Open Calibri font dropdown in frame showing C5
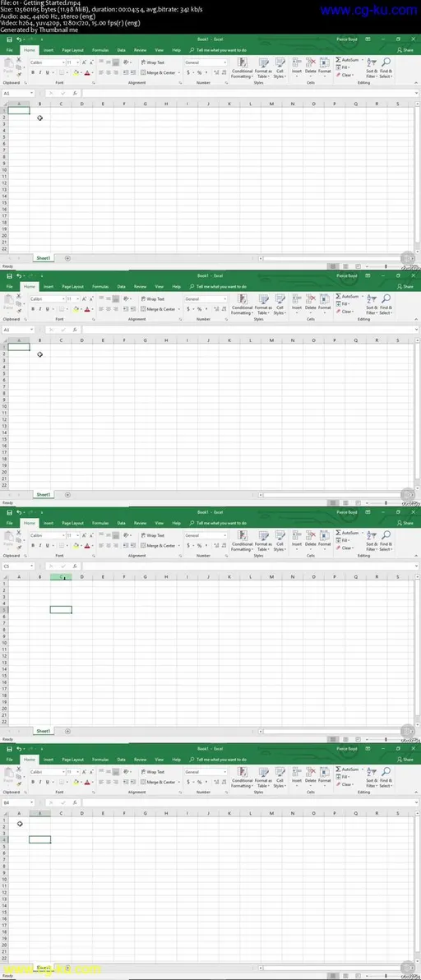421x980 pixels. [63, 535]
